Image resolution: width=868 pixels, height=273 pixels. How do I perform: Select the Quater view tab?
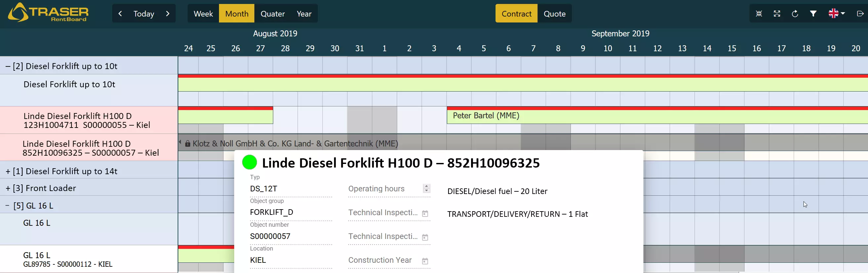pyautogui.click(x=272, y=14)
